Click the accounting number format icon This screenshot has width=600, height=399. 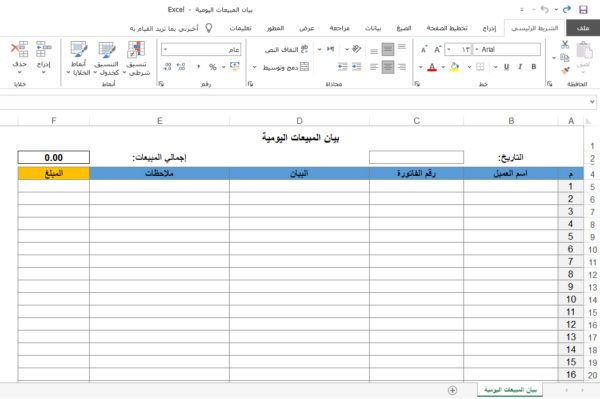235,67
